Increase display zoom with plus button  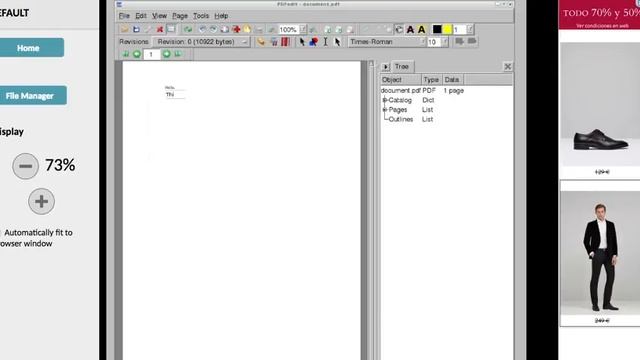click(x=41, y=201)
